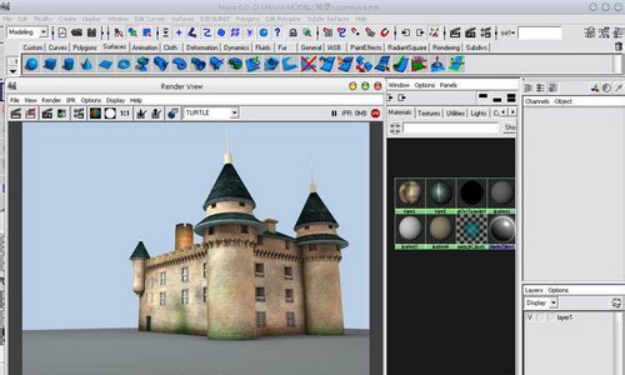Screen dimensions: 625x375
Task: Show RGB color channels icon
Action: pos(95,114)
